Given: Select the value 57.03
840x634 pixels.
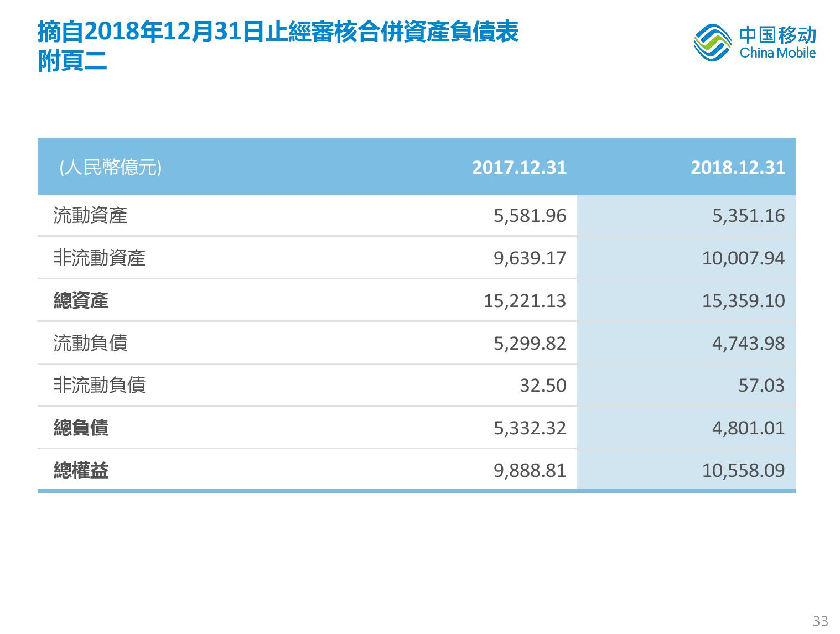Looking at the screenshot, I should click(x=761, y=386).
